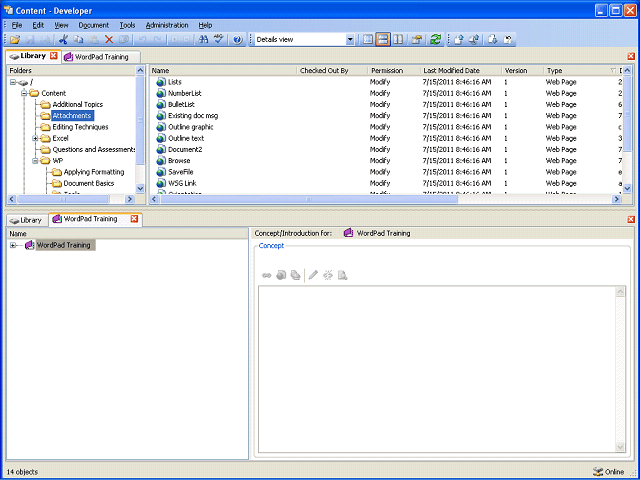Viewport: 640px width, 480px height.
Task: Expand the WordPad Training outline node
Action: 13,245
